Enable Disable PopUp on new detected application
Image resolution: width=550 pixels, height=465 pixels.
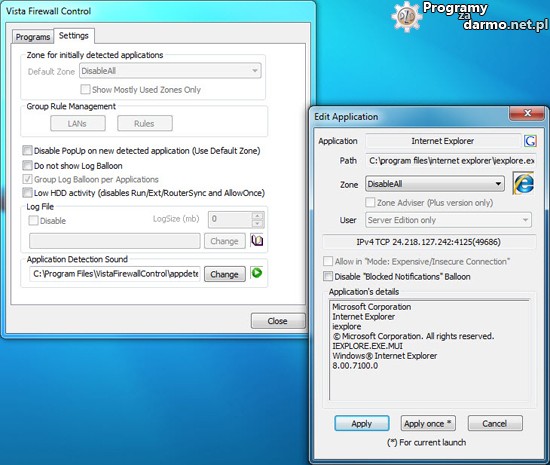point(27,151)
